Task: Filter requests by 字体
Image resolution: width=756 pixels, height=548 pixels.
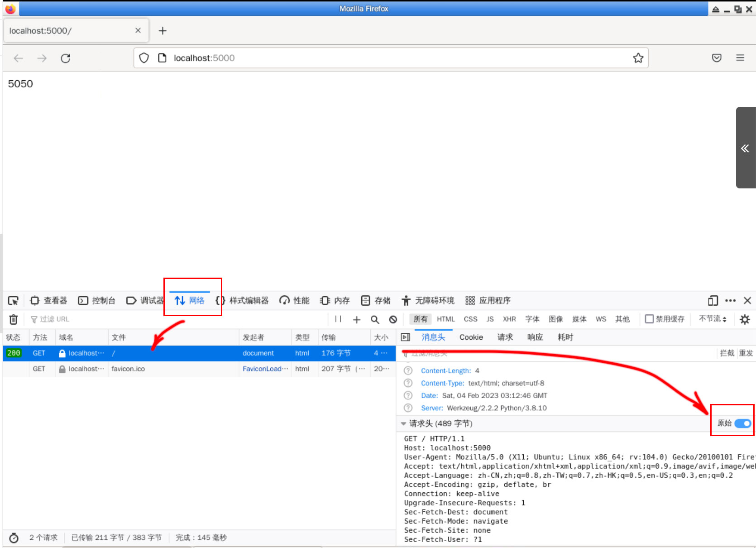Action: tap(532, 319)
